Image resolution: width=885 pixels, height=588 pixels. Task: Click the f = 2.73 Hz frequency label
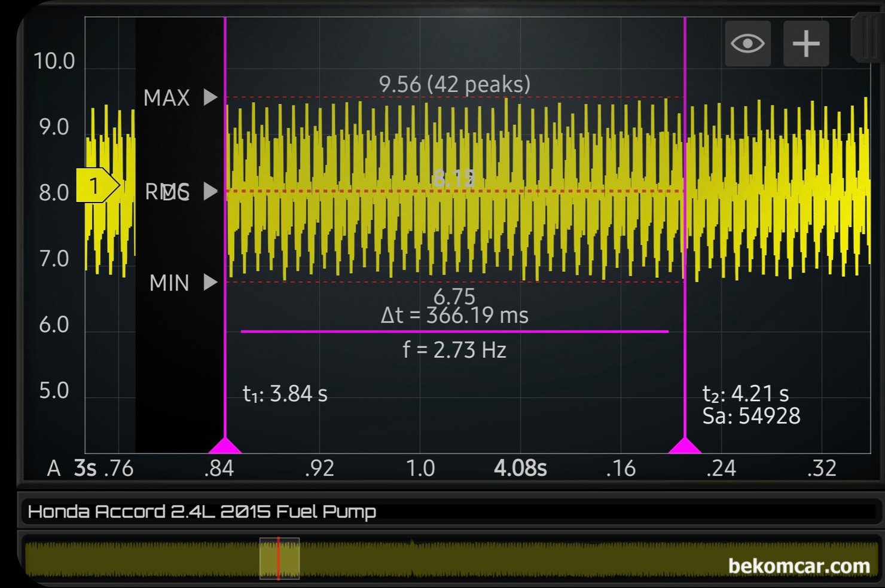[454, 350]
